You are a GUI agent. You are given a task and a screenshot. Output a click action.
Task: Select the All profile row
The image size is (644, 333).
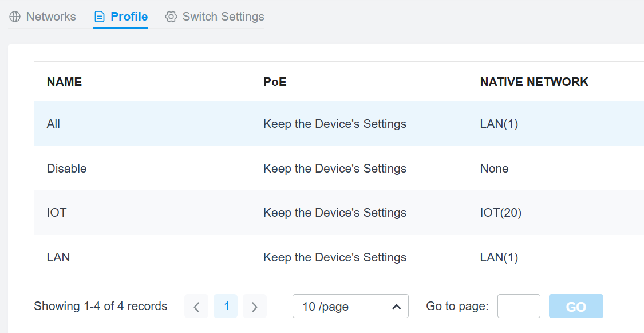pyautogui.click(x=339, y=124)
